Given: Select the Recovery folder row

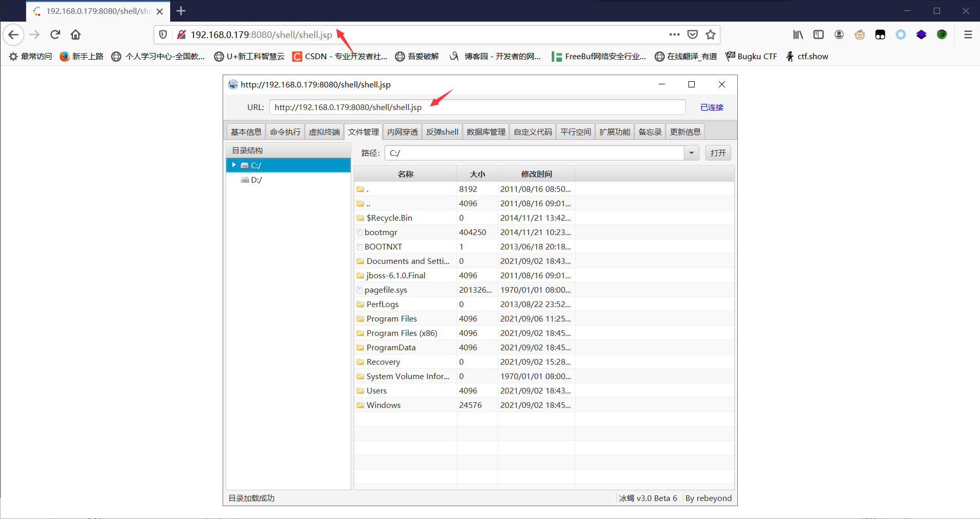Looking at the screenshot, I should 544,362.
